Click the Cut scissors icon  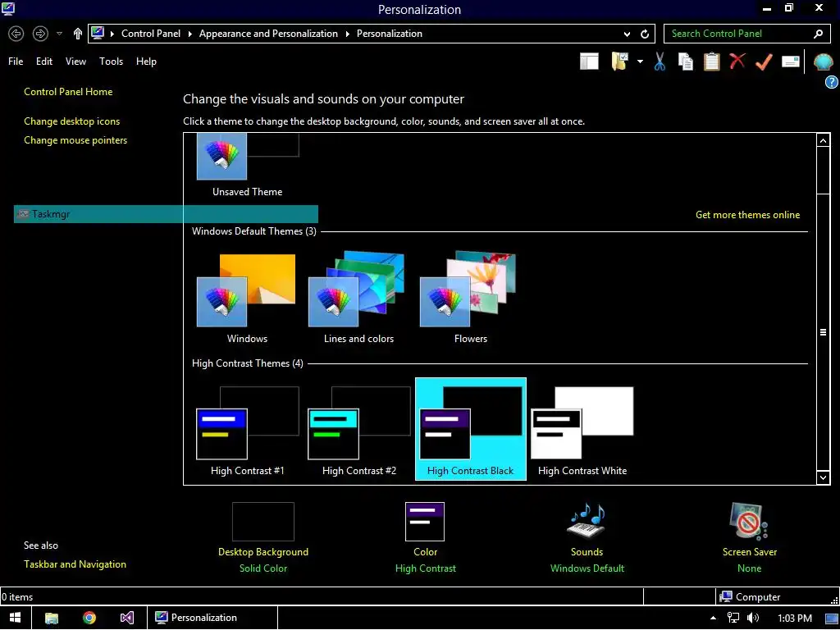(660, 62)
